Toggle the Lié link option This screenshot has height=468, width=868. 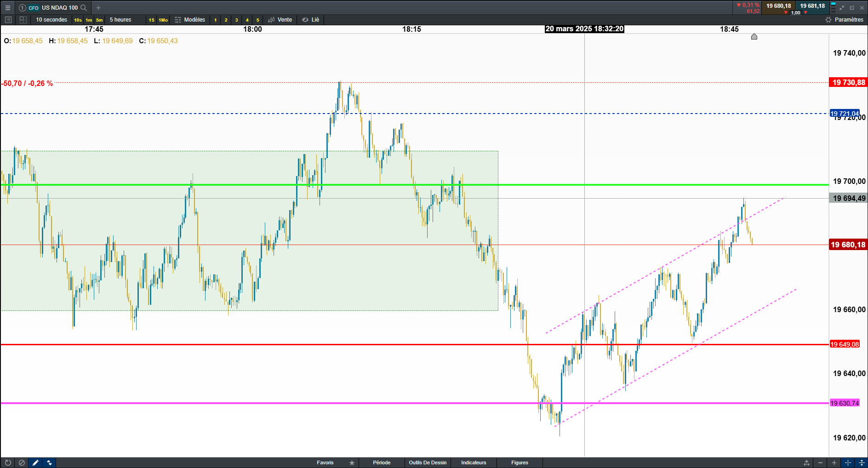tap(311, 20)
